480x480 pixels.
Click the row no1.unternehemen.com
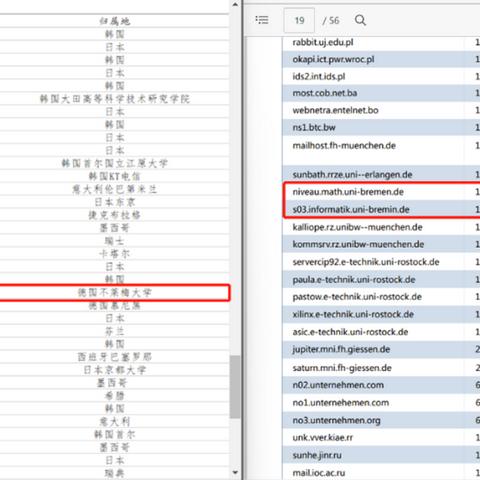tap(381, 403)
